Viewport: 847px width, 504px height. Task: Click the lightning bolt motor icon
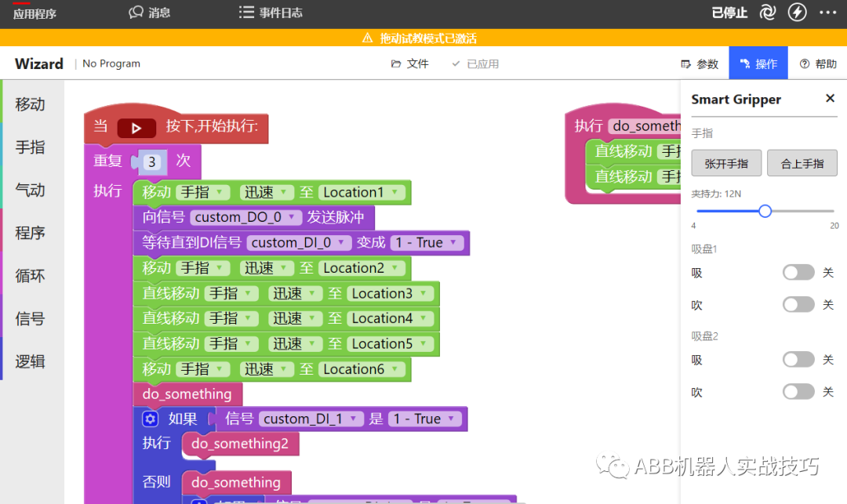click(798, 12)
